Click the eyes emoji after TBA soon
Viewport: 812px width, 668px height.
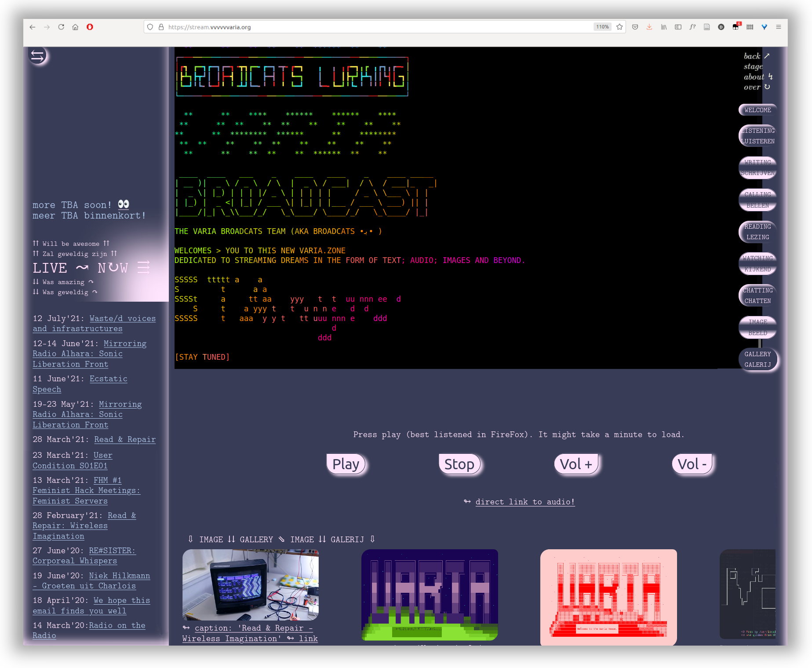click(x=124, y=204)
